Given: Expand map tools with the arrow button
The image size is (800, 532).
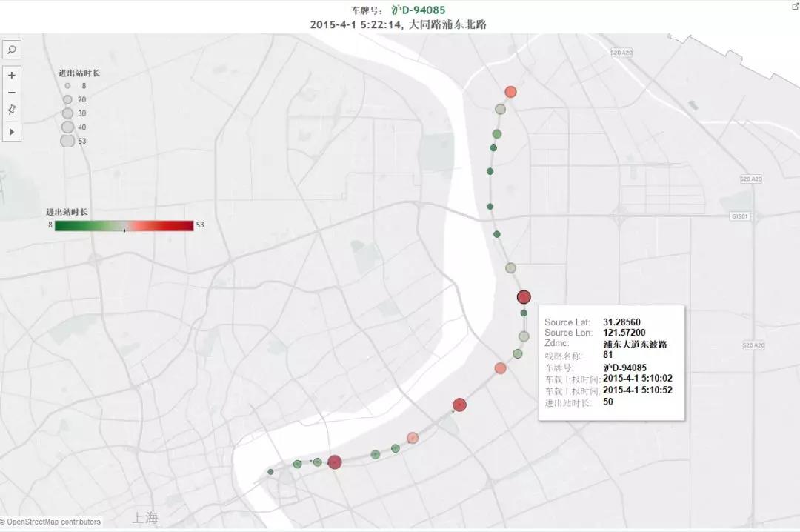Looking at the screenshot, I should tap(12, 131).
